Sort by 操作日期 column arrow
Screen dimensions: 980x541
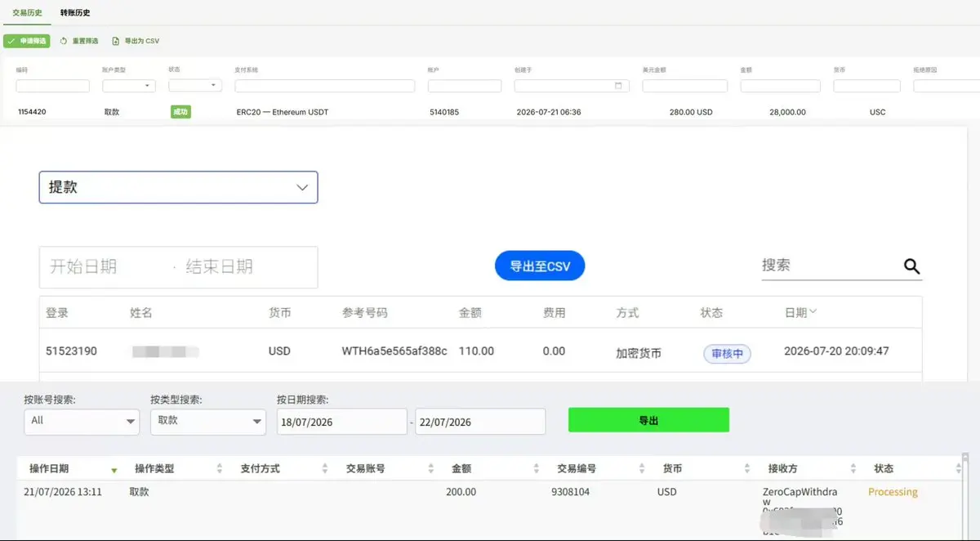click(114, 470)
